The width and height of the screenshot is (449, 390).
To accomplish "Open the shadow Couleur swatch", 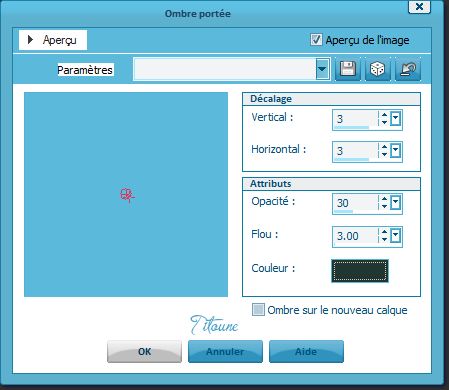I will pyautogui.click(x=360, y=271).
